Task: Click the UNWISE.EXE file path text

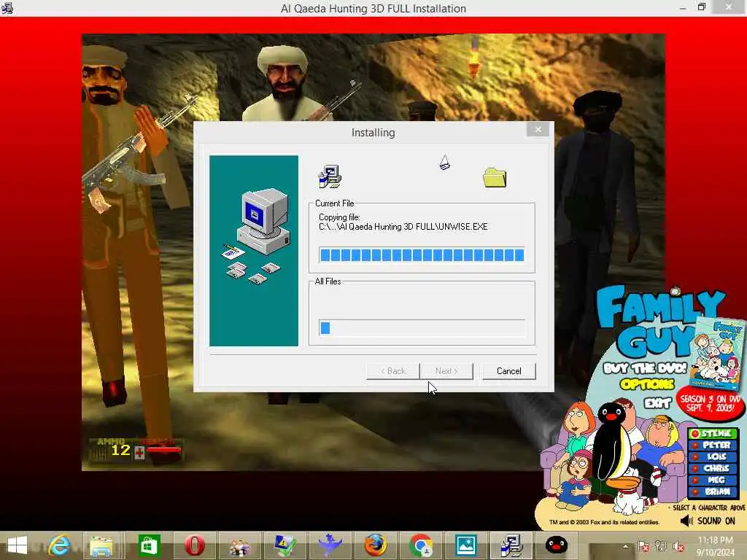Action: pyautogui.click(x=403, y=227)
